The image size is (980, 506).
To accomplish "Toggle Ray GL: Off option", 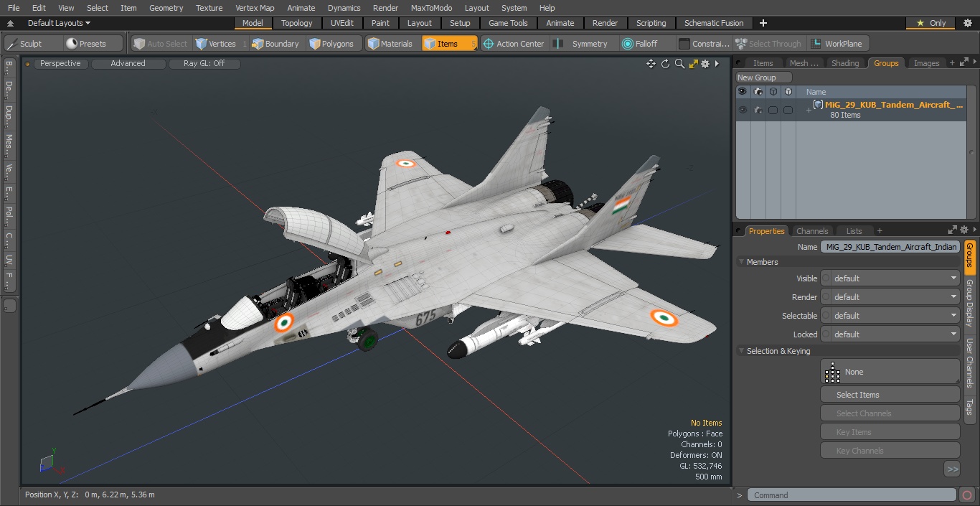I will (x=204, y=64).
